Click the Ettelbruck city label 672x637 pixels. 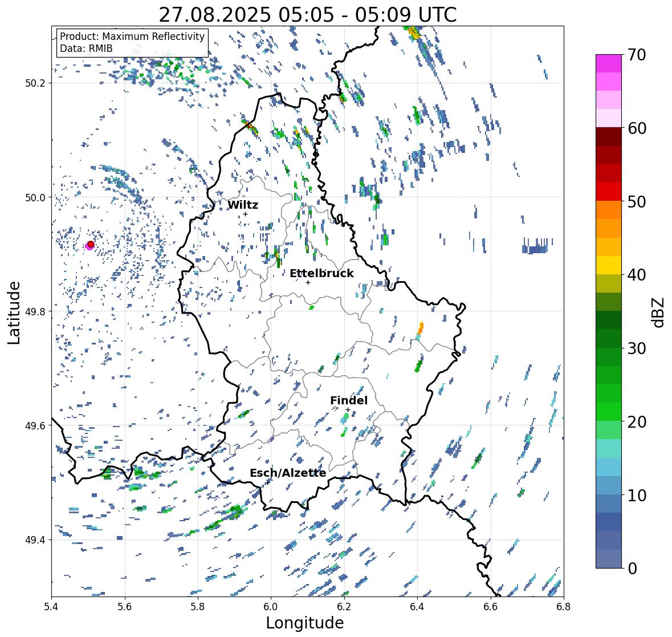(321, 273)
